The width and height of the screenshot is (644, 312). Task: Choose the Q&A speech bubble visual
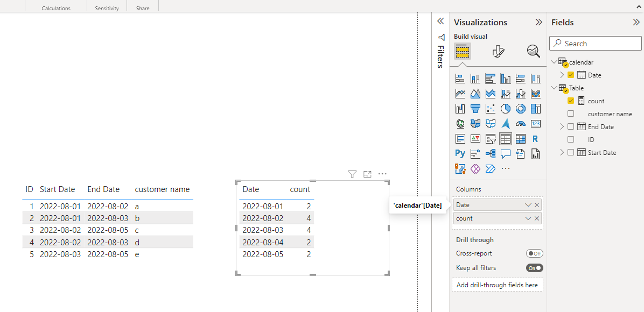click(x=506, y=154)
